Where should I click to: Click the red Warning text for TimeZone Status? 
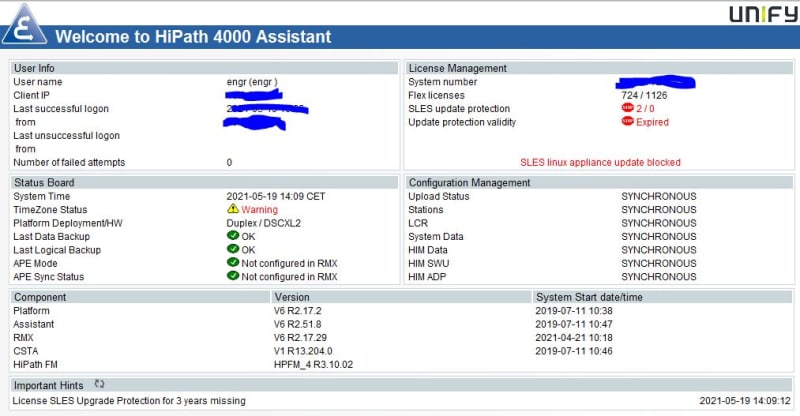(259, 210)
